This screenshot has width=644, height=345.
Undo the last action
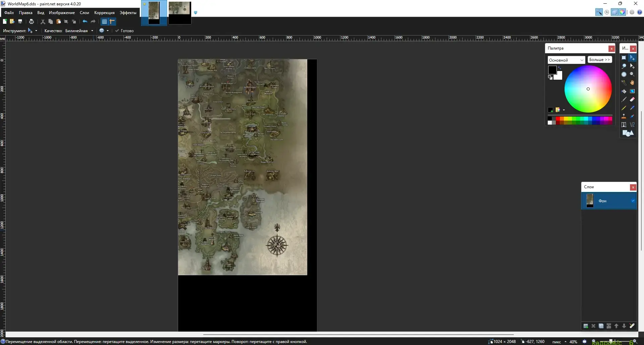click(85, 21)
